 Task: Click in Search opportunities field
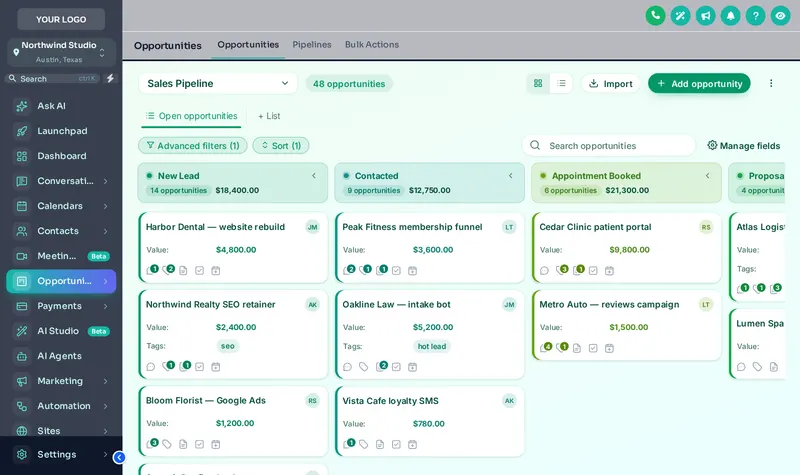[609, 145]
